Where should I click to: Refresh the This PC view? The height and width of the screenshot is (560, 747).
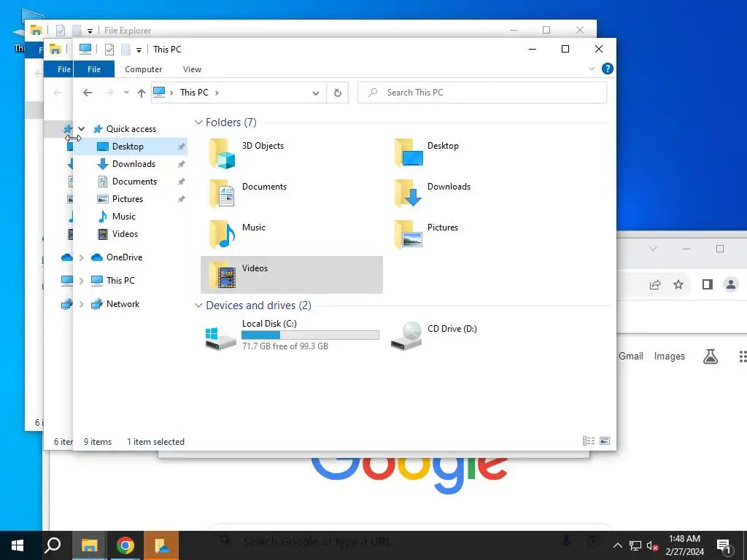337,93
